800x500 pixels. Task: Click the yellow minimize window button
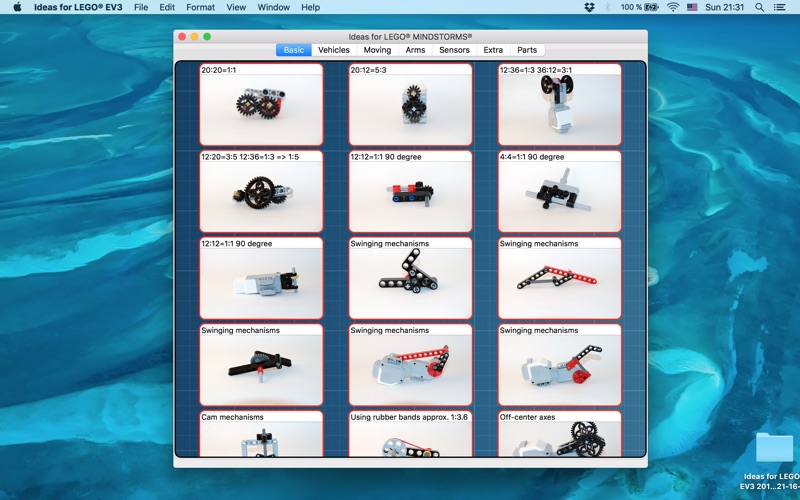[x=194, y=37]
